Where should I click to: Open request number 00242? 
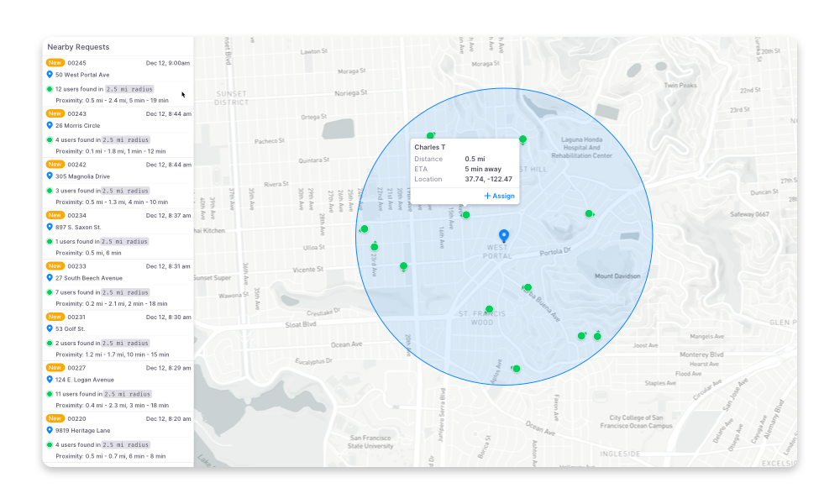point(76,165)
